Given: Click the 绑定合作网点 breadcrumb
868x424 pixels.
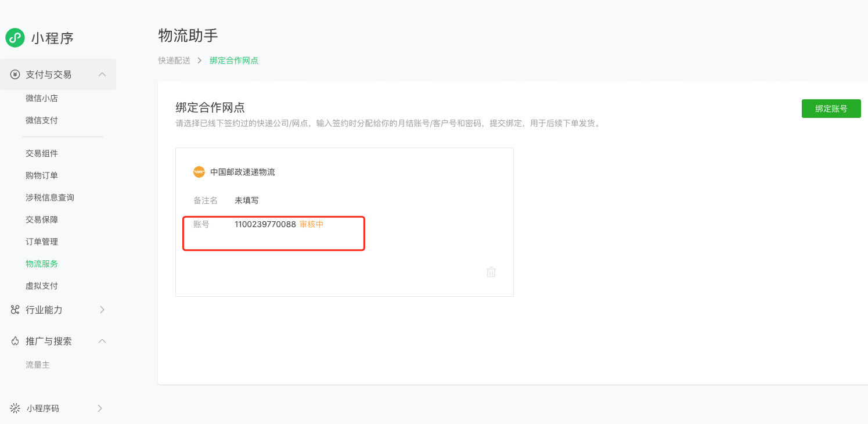Looking at the screenshot, I should click(x=234, y=60).
